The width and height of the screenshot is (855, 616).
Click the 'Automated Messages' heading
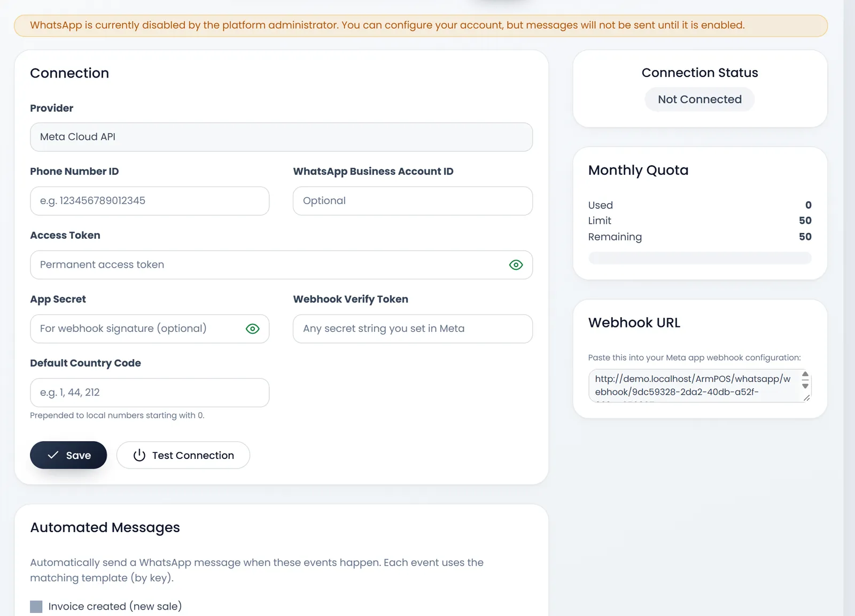pyautogui.click(x=105, y=527)
